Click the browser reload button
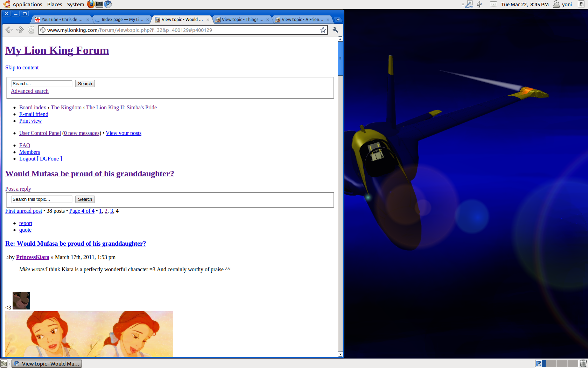This screenshot has height=368, width=588. (31, 30)
